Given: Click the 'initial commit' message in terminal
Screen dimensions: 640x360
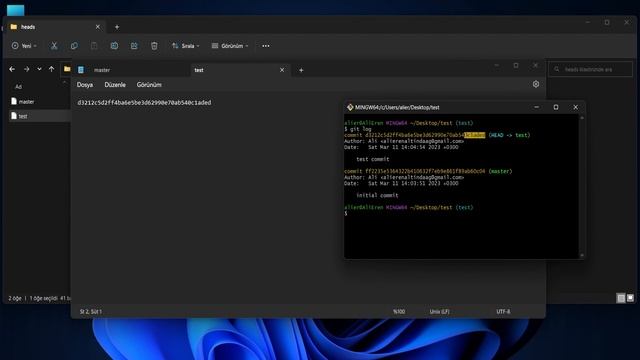Looking at the screenshot, I should pyautogui.click(x=377, y=196).
